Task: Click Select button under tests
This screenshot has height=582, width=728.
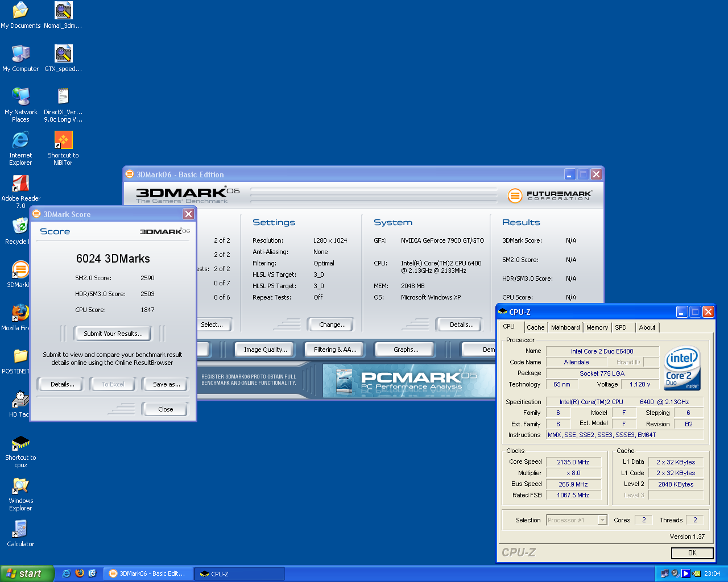Action: point(213,325)
